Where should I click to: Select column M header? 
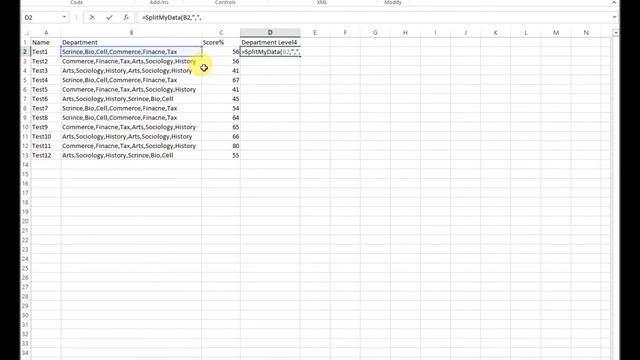556,33
